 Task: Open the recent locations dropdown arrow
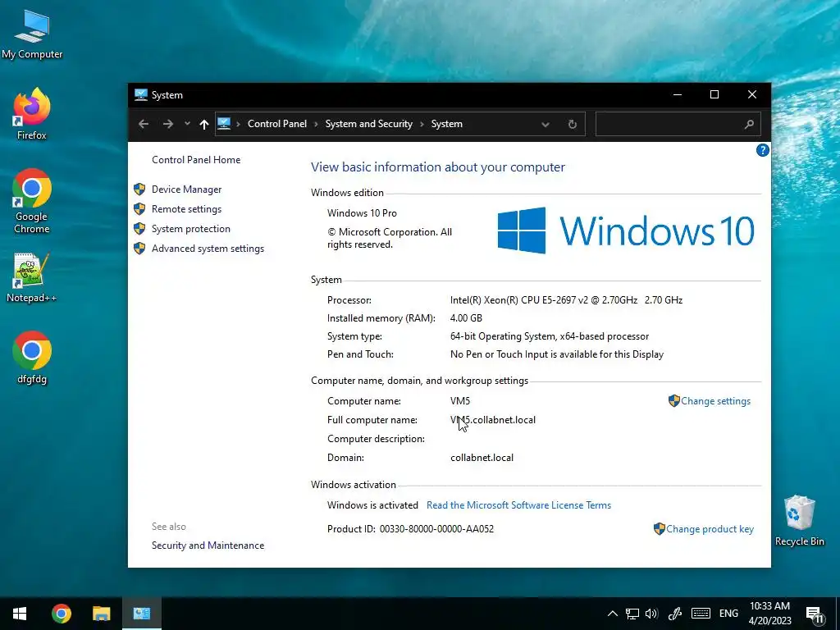[x=187, y=124]
